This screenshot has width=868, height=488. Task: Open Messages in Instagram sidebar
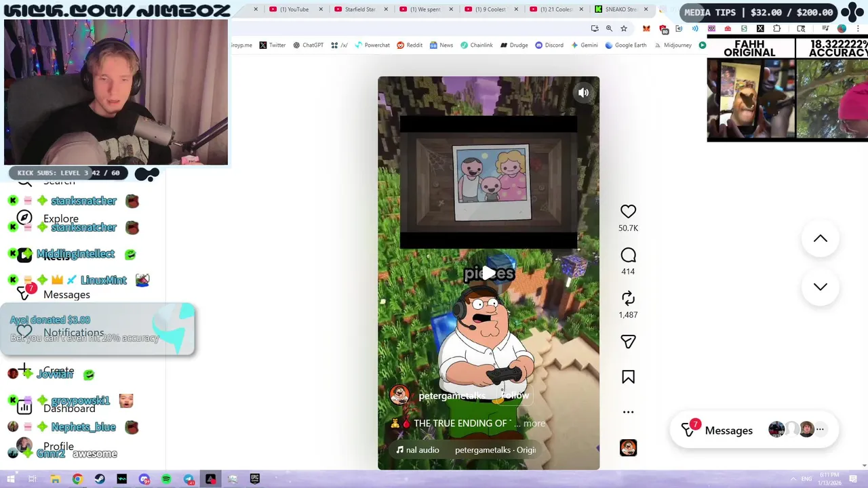coord(53,294)
